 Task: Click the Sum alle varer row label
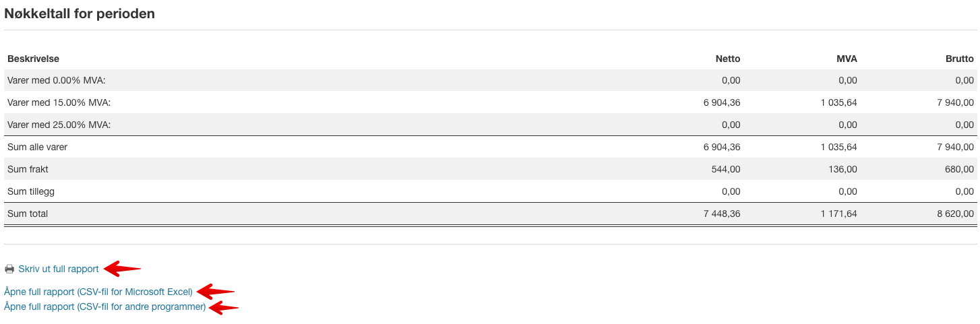tap(37, 147)
